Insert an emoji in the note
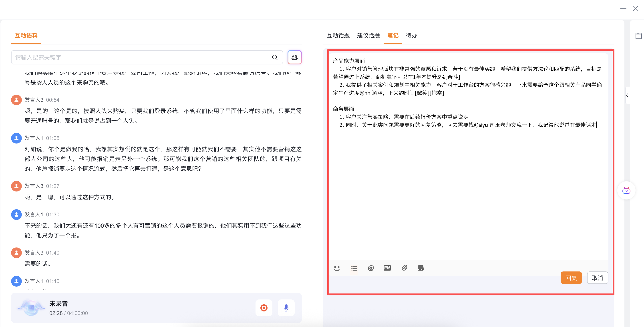This screenshot has width=644, height=327. [337, 268]
